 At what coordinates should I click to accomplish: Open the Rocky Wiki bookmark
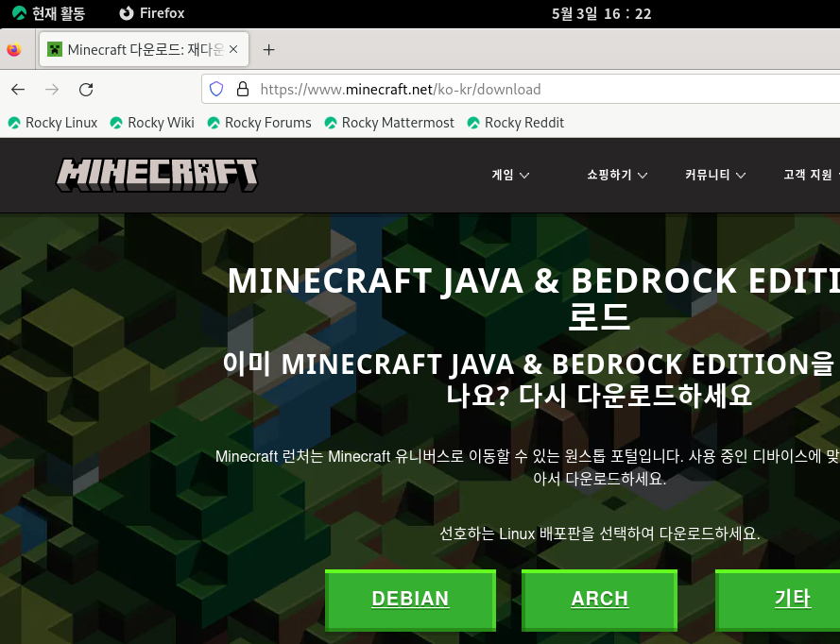152,123
